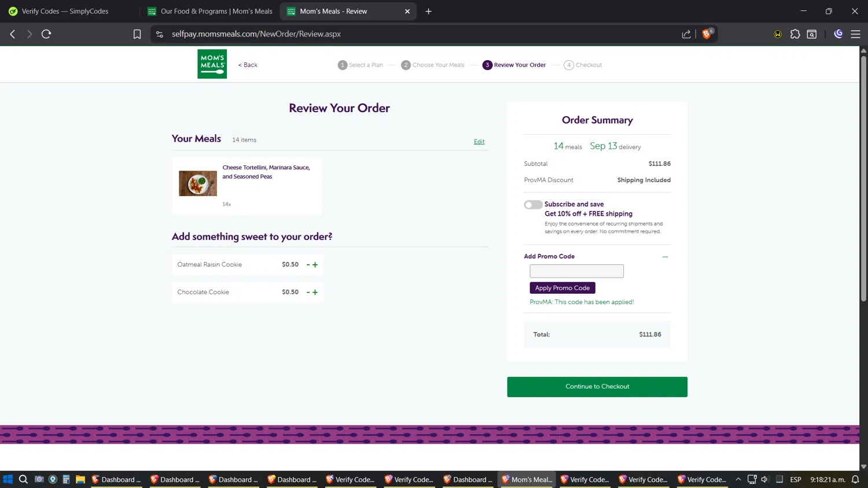Click into the promo code input field

click(x=576, y=271)
